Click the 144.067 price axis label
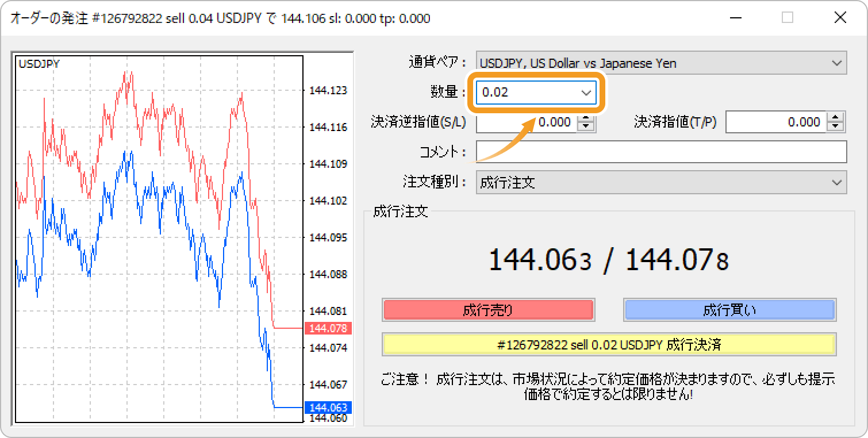868x438 pixels. [328, 384]
